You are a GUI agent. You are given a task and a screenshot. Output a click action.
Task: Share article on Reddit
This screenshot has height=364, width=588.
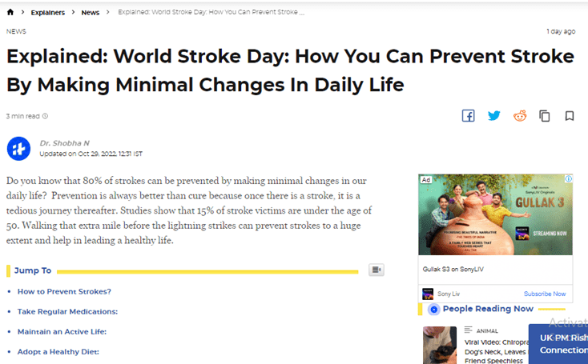click(520, 116)
